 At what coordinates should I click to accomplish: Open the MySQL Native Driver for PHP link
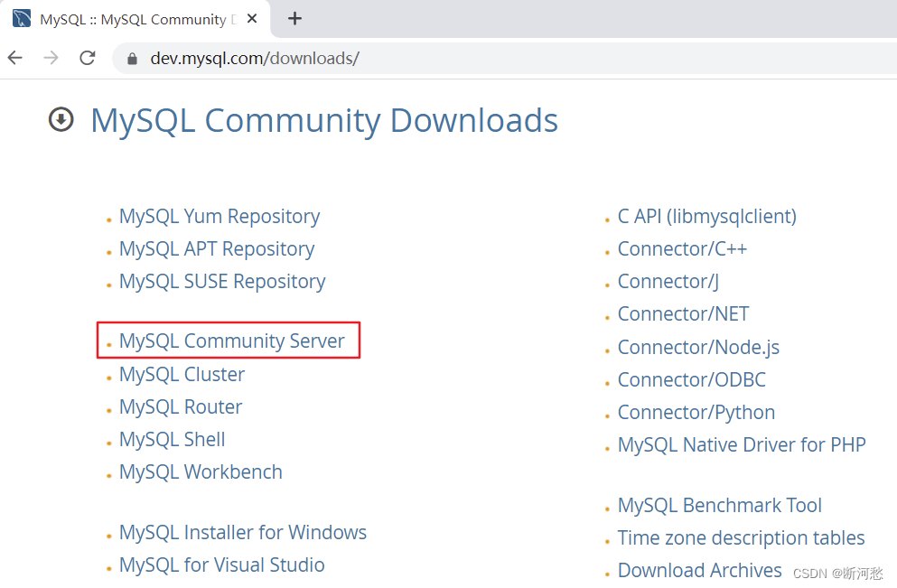point(742,444)
